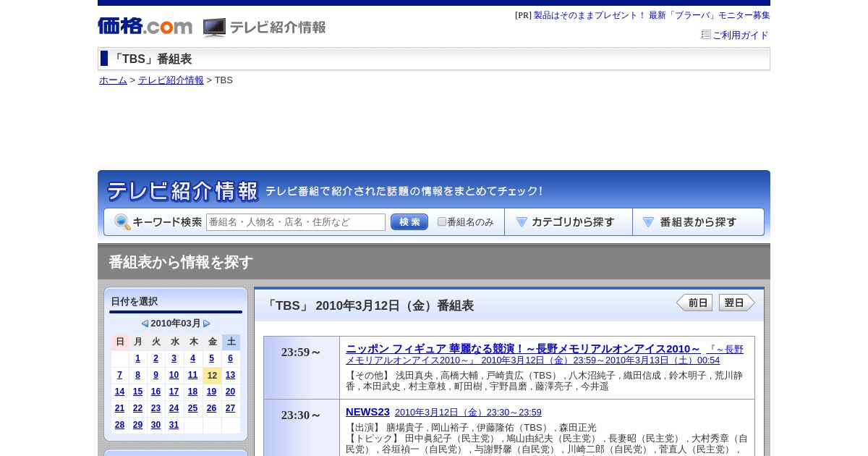The width and height of the screenshot is (868, 456).
Task: Select March 25 in calendar
Action: (x=192, y=408)
